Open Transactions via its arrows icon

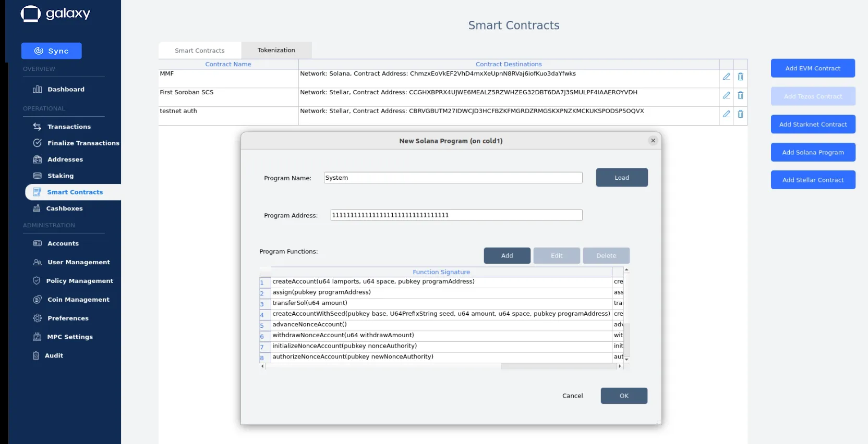37,127
